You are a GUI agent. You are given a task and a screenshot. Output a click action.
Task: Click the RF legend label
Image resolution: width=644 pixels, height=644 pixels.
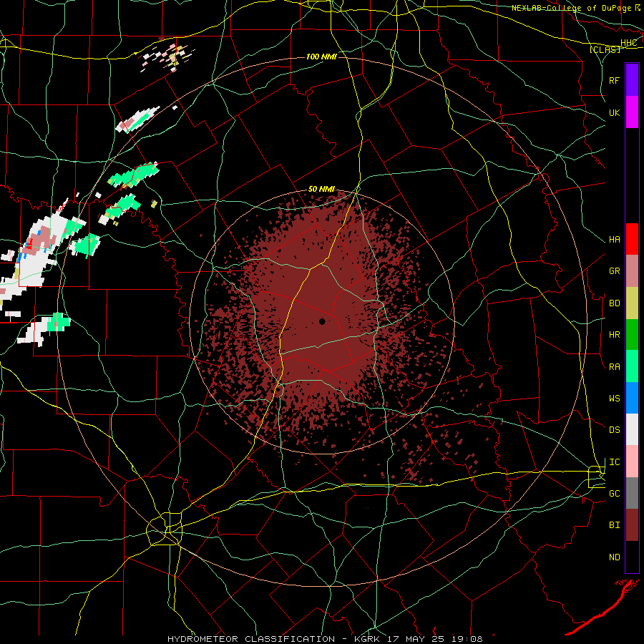click(614, 80)
